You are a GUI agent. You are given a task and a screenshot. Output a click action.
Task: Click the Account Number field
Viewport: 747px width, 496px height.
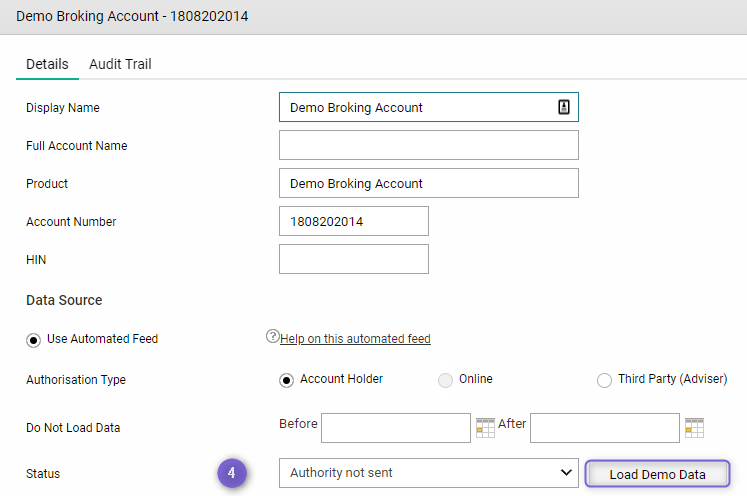[353, 221]
